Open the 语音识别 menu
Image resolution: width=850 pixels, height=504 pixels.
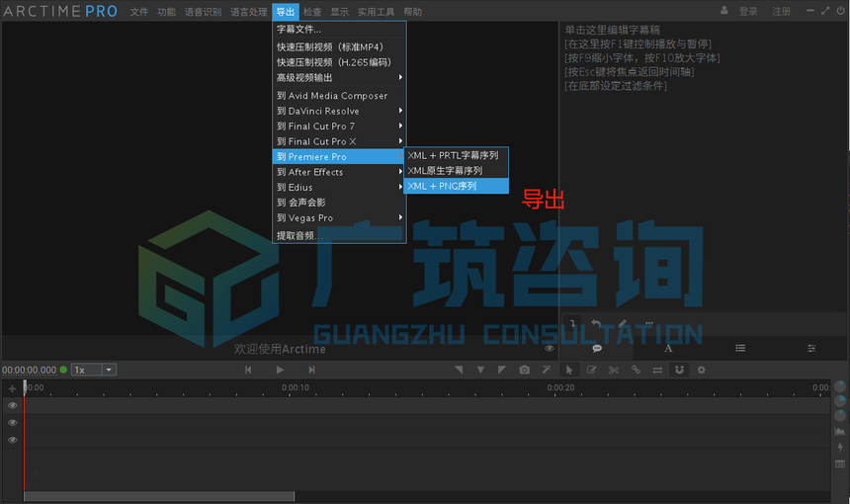point(203,12)
